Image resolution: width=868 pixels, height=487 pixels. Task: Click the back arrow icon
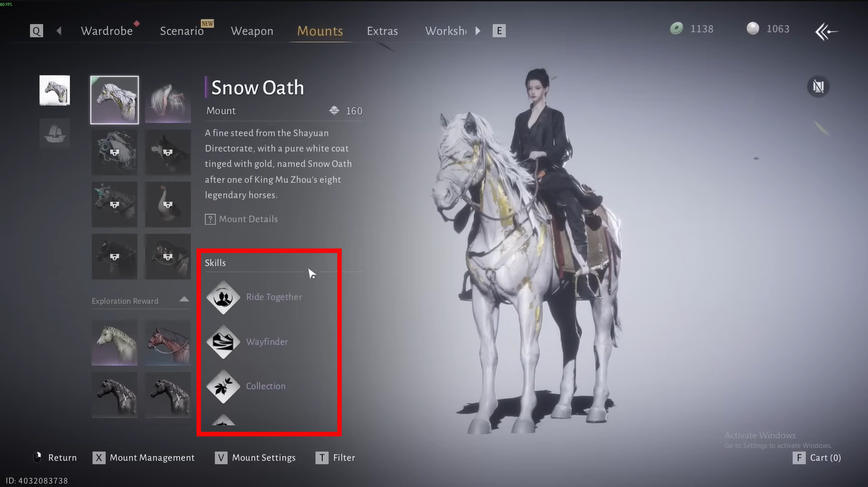827,31
